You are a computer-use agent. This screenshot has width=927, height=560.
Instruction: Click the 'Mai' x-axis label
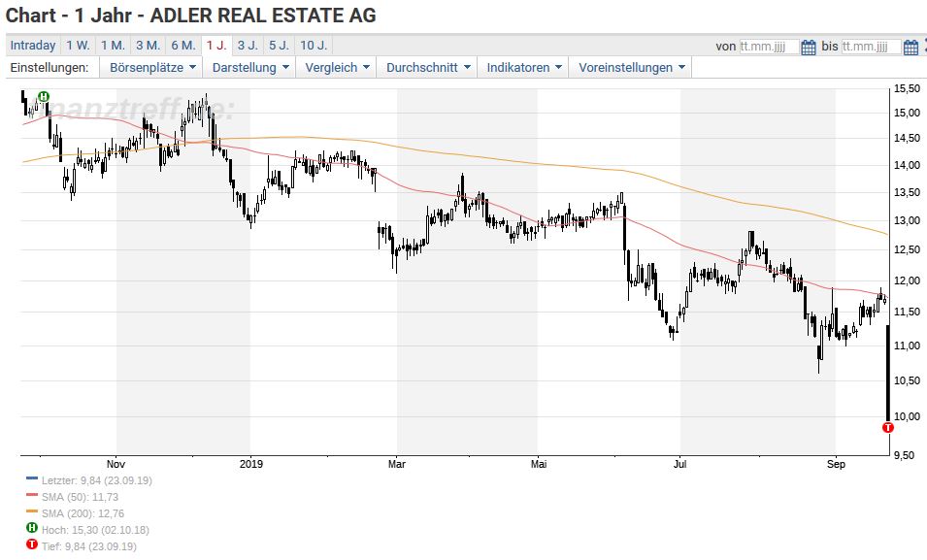coord(539,464)
